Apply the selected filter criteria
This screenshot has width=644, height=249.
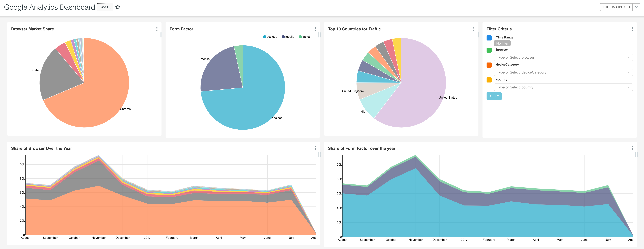coord(494,96)
